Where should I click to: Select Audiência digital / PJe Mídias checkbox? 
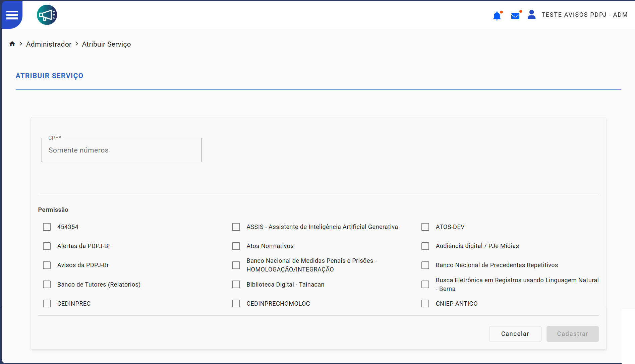click(x=425, y=246)
